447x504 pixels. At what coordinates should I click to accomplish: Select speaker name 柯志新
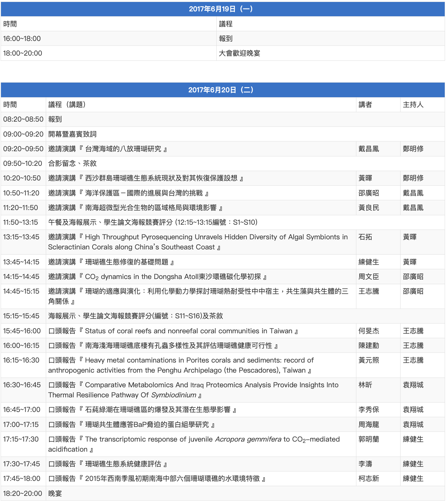[x=368, y=479]
